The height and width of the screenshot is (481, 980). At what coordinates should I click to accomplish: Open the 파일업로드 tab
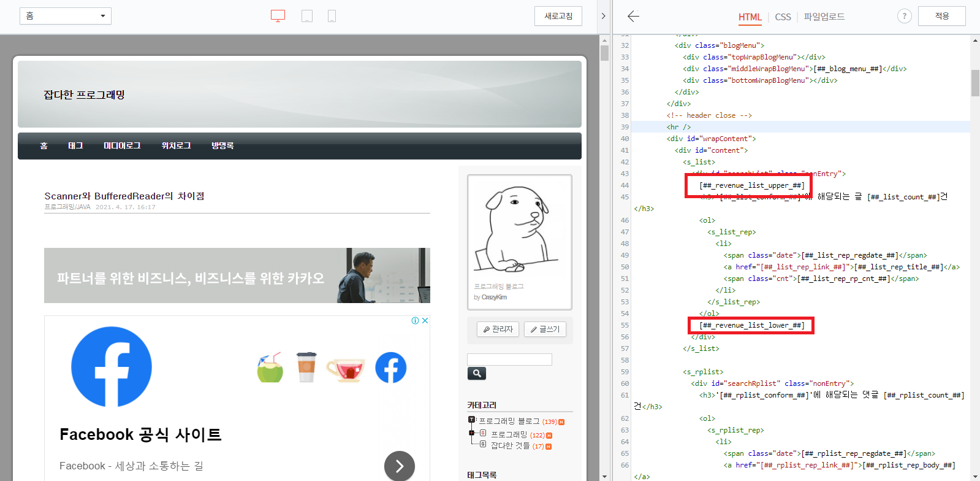point(824,17)
